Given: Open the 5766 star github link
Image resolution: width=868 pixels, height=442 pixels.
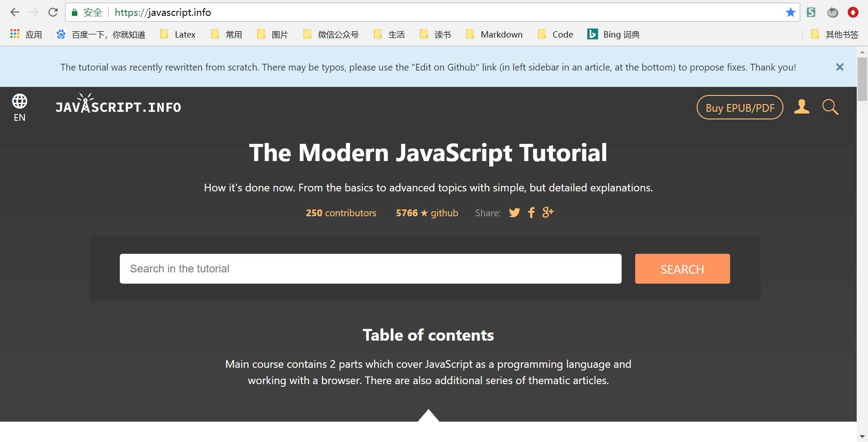Looking at the screenshot, I should pyautogui.click(x=427, y=213).
